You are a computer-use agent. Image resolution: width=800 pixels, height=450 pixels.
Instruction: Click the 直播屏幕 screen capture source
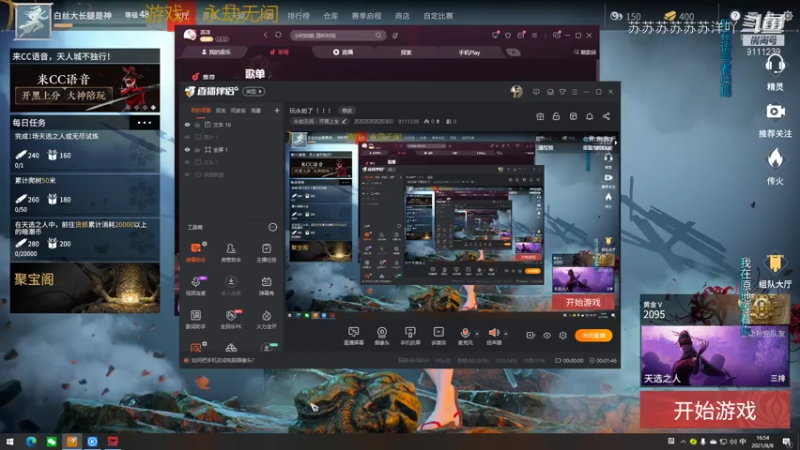point(353,336)
